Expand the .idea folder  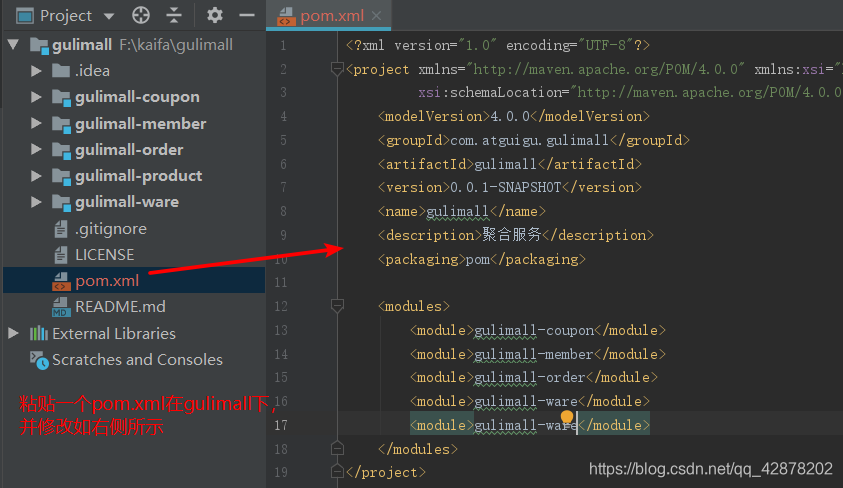click(x=36, y=71)
